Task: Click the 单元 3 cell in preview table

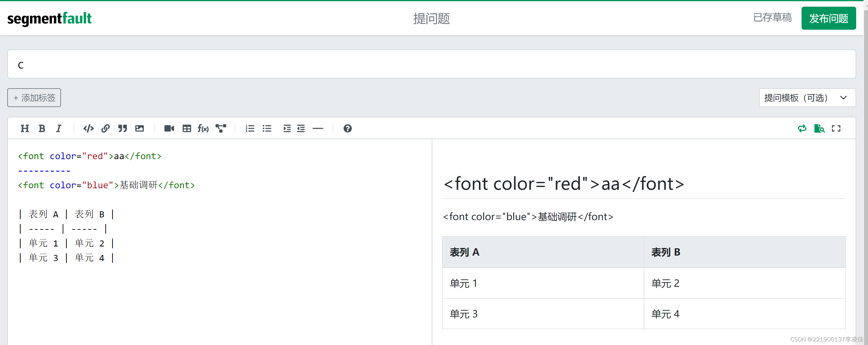Action: pyautogui.click(x=543, y=314)
